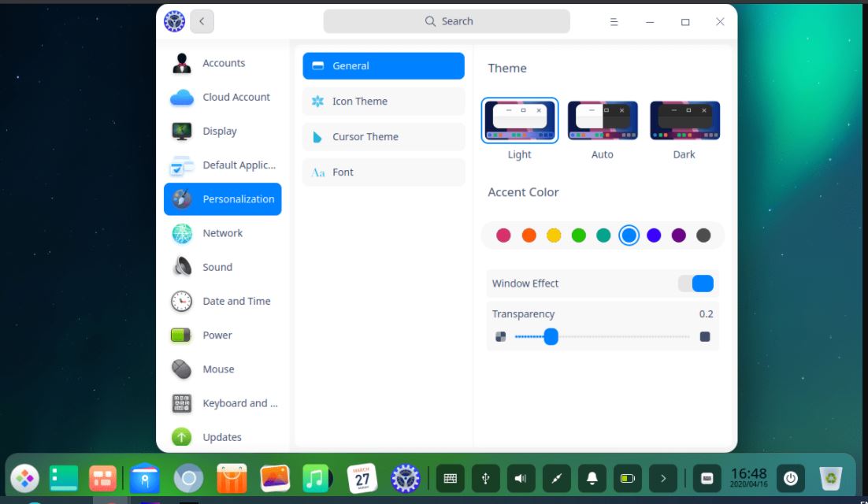Image resolution: width=868 pixels, height=504 pixels.
Task: Open Sound settings
Action: [x=223, y=267]
